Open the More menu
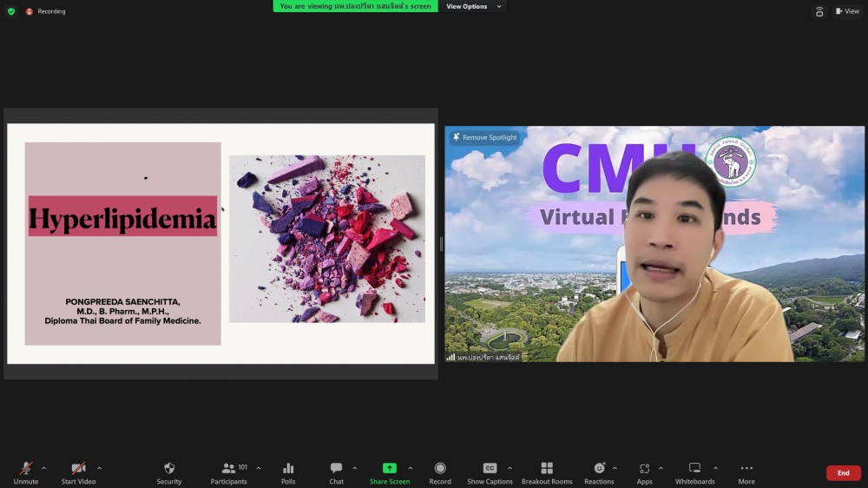This screenshot has height=488, width=868. pyautogui.click(x=746, y=469)
